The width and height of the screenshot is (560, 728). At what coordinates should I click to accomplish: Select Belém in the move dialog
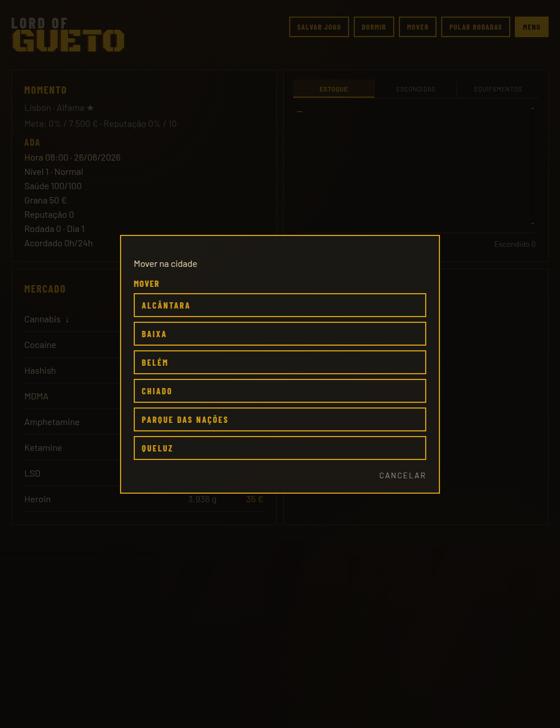(x=280, y=362)
